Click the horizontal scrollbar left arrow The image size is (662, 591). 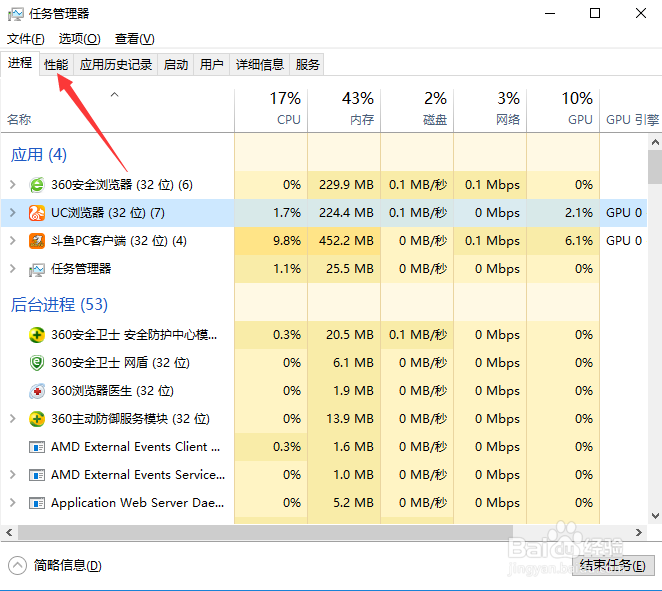point(9,533)
